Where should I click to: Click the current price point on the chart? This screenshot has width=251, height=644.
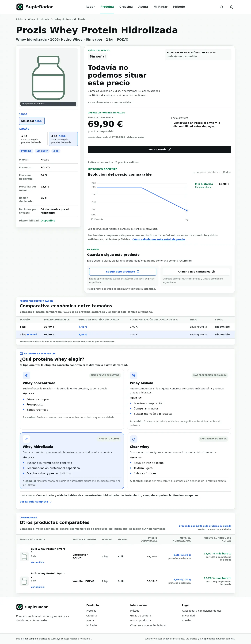[187, 210]
